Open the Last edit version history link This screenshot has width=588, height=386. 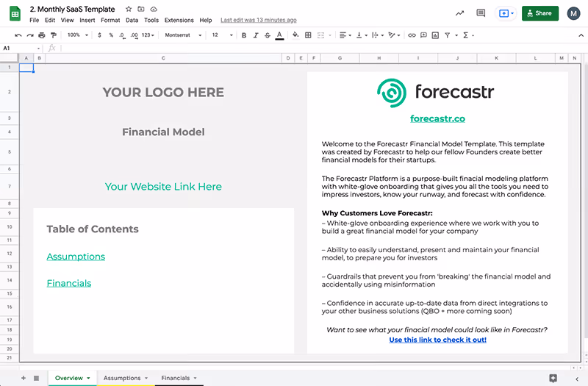coord(259,21)
